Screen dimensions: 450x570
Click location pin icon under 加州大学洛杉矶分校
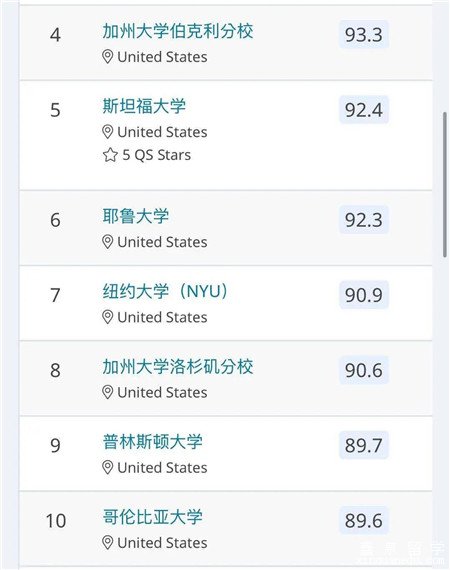[x=107, y=393]
